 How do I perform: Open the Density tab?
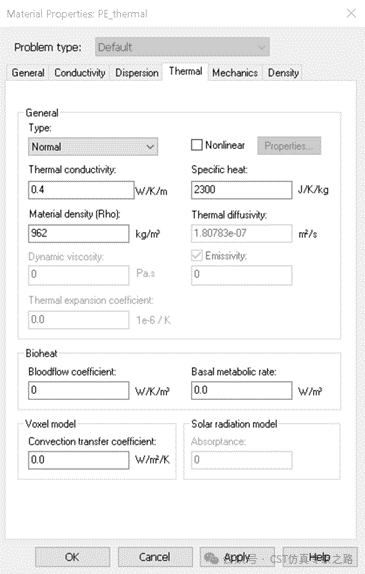pyautogui.click(x=283, y=72)
